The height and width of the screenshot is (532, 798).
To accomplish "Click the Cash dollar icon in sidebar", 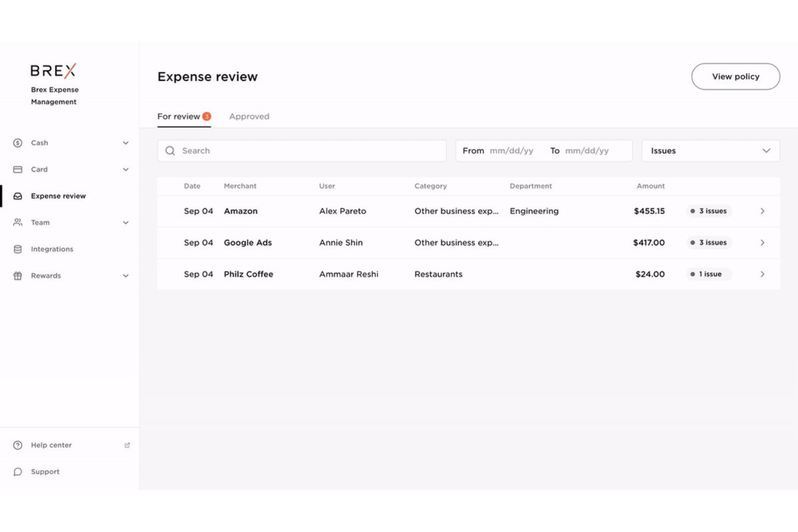I will click(18, 143).
